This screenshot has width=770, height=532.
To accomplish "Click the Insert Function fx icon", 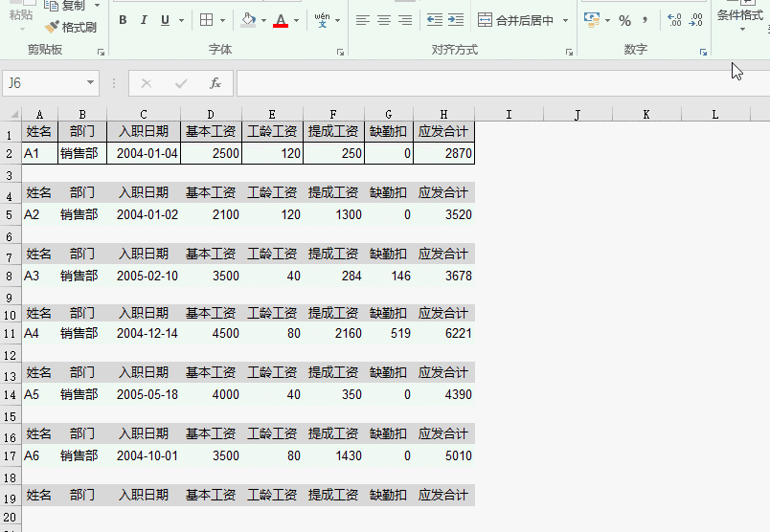I will (x=215, y=83).
